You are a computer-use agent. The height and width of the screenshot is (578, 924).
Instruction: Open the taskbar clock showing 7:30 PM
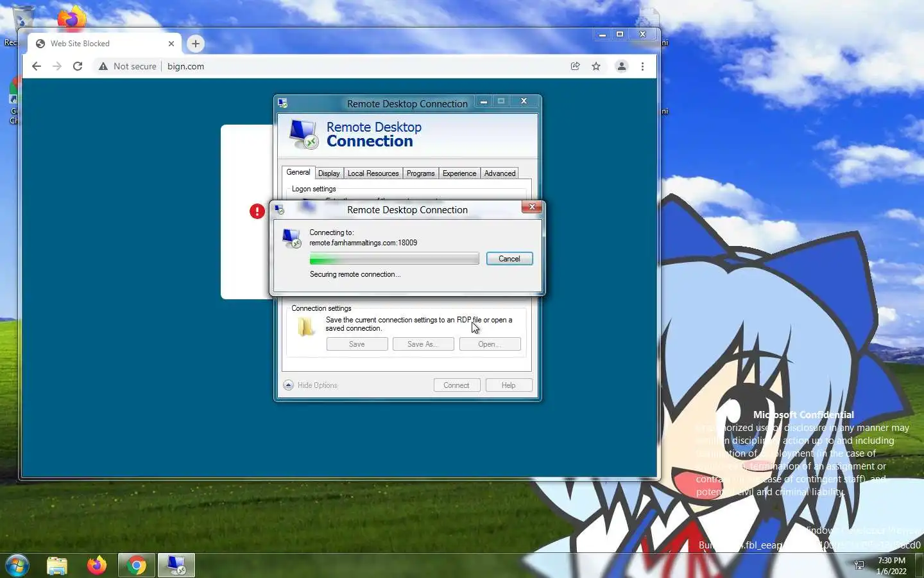pyautogui.click(x=891, y=566)
